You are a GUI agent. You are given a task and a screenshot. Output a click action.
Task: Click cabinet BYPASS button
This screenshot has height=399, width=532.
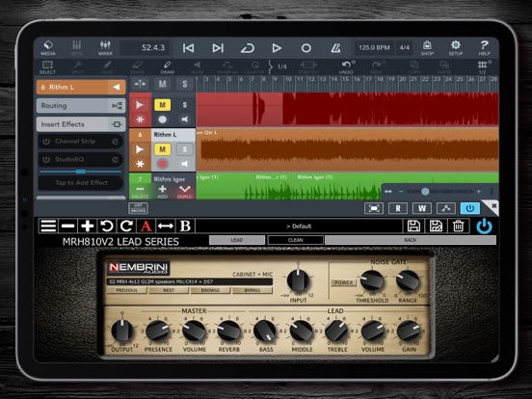pos(253,290)
